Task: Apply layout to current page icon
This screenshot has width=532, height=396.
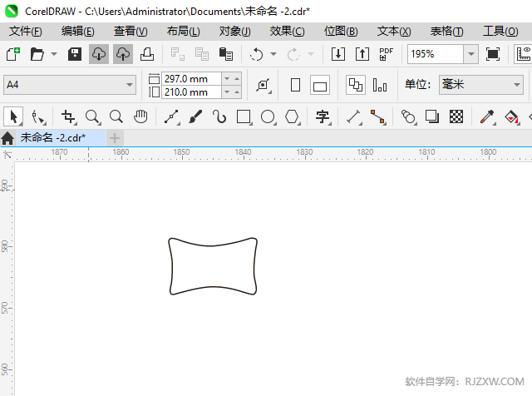Action: click(380, 85)
